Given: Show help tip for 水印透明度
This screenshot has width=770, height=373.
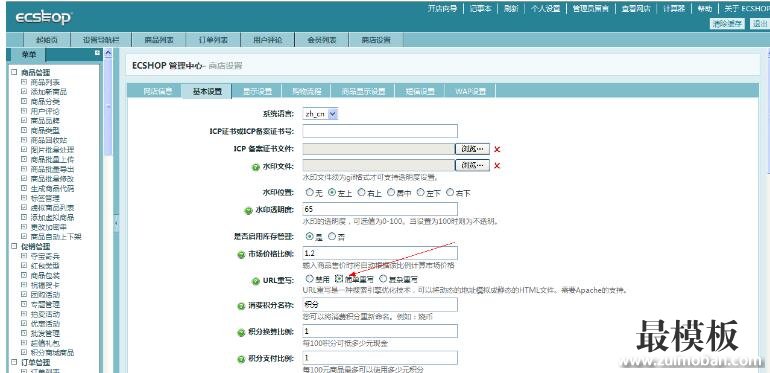Looking at the screenshot, I should pyautogui.click(x=248, y=211).
